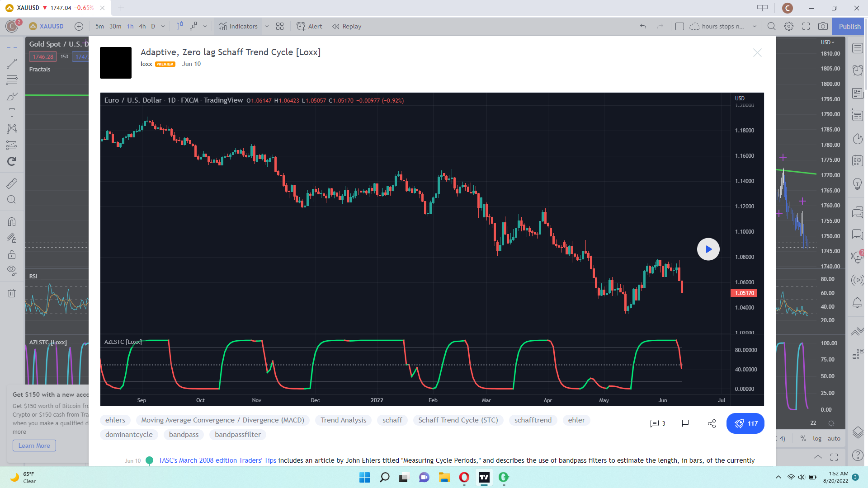
Task: Boost the script with rocket button
Action: click(745, 423)
